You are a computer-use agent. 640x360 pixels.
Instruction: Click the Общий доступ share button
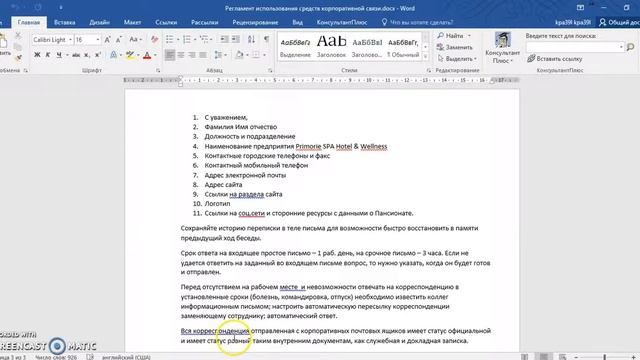[x=618, y=22]
